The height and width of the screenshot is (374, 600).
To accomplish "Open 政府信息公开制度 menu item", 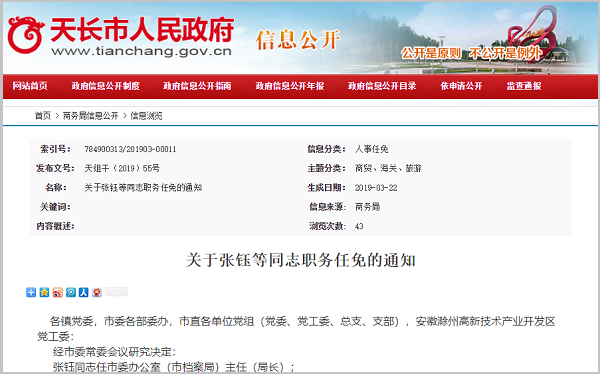I will [106, 86].
